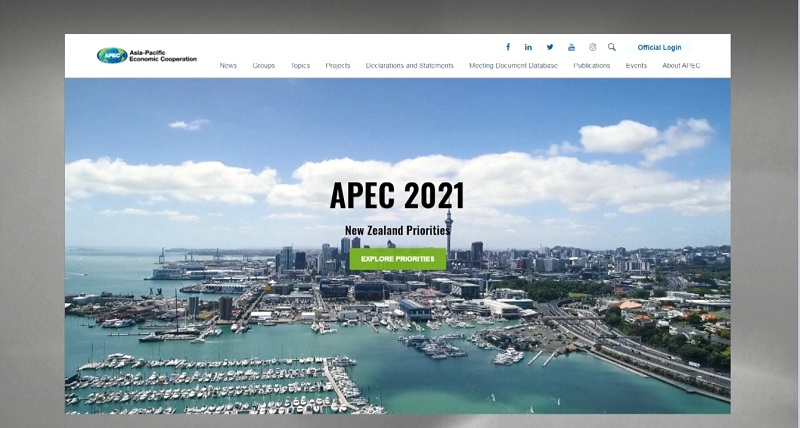Click the search magnifier icon
The width and height of the screenshot is (800, 428).
pos(612,47)
